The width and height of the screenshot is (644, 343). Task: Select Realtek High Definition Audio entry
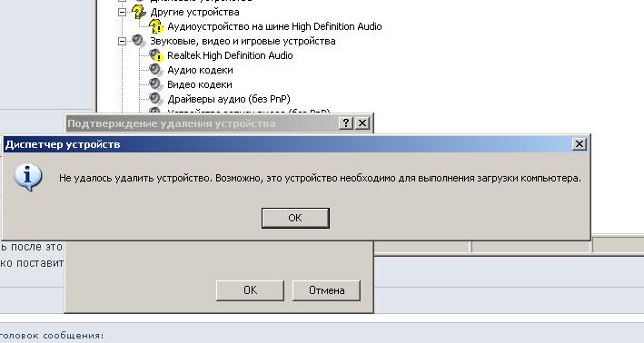pos(230,55)
